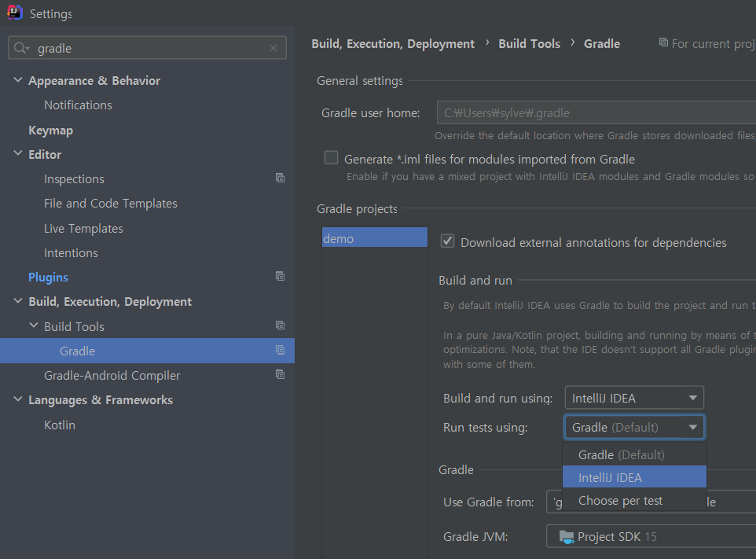
Task: Collapse Build, Execution, Deployment chevron
Action: (x=18, y=300)
